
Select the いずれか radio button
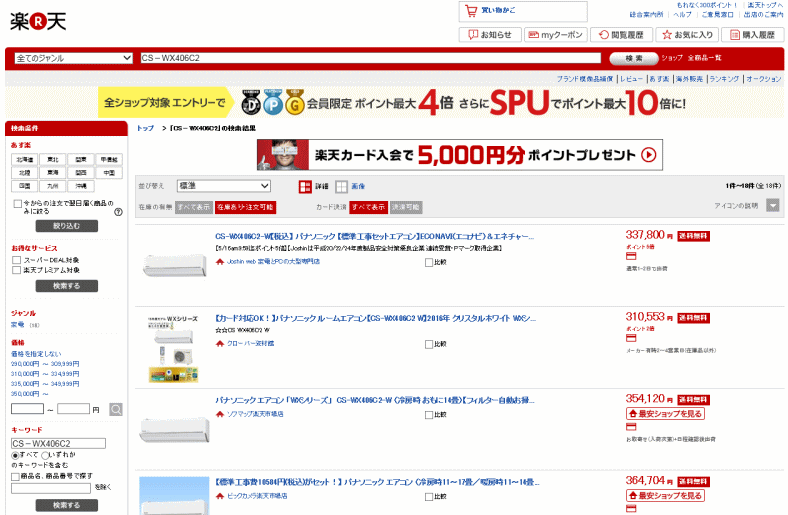pyautogui.click(x=45, y=455)
